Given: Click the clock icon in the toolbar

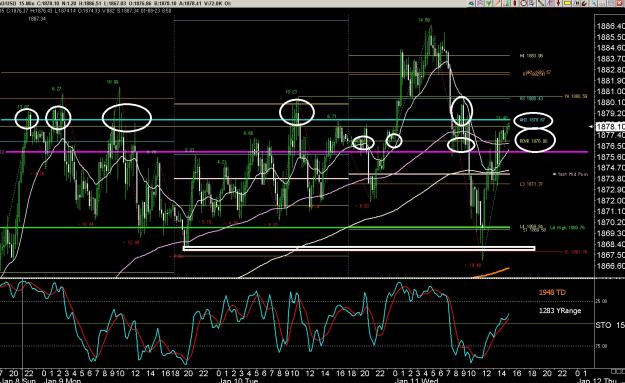Looking at the screenshot, I should point(524,3).
